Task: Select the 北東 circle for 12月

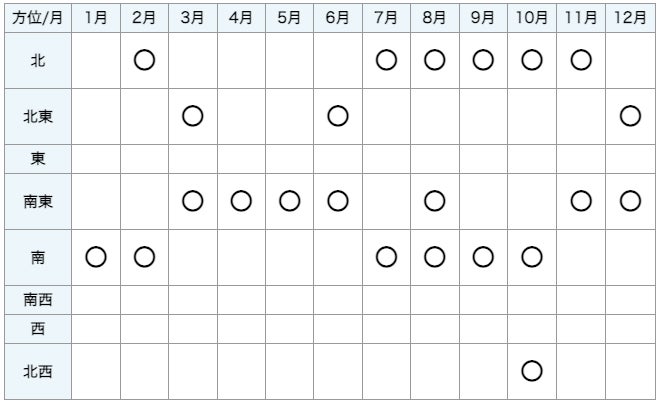Action: [x=630, y=116]
